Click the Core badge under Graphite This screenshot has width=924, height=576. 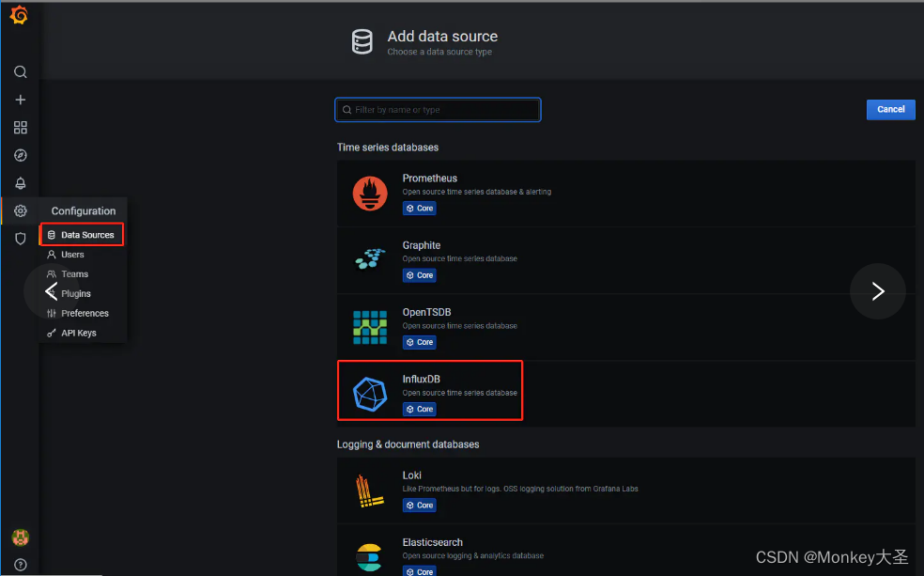point(420,275)
